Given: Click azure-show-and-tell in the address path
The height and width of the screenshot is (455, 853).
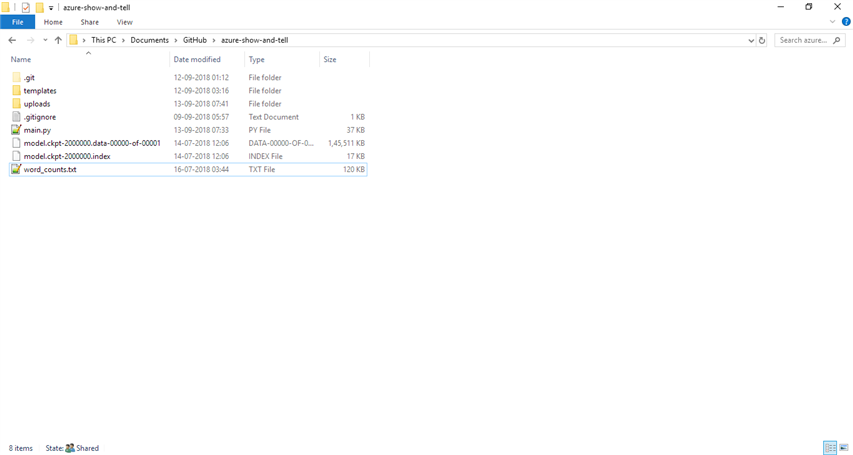Looking at the screenshot, I should point(255,40).
